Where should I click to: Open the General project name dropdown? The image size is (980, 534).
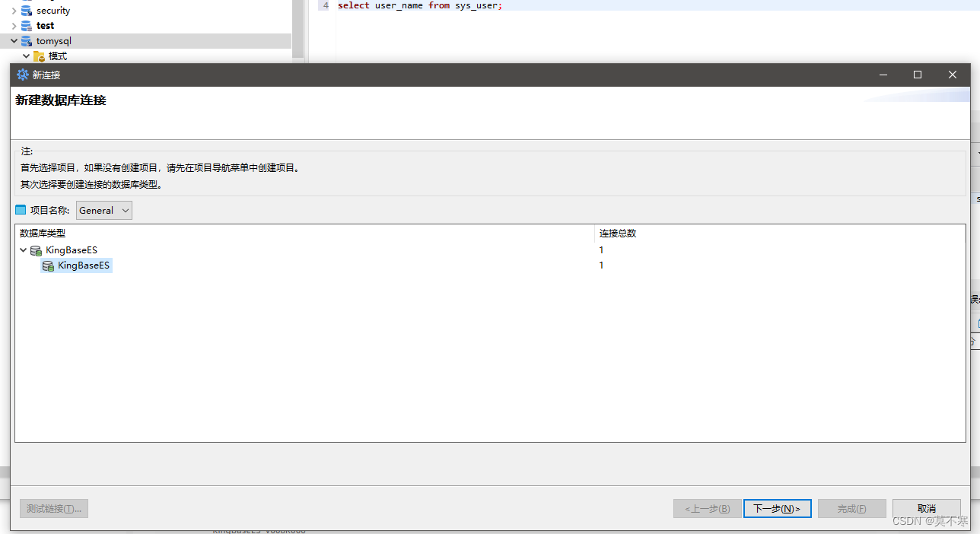pos(104,211)
